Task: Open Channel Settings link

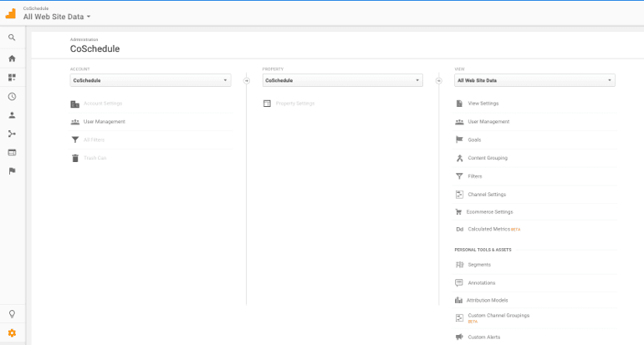Action: (487, 195)
